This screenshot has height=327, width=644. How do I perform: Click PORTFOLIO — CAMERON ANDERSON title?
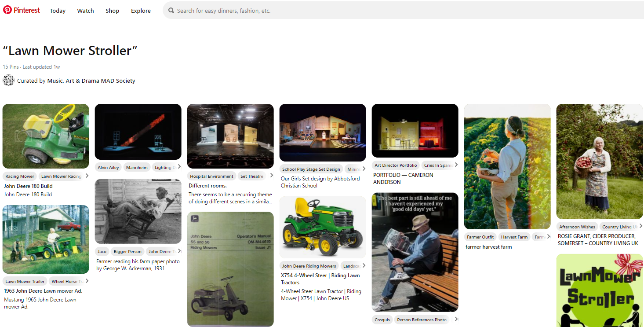403,178
